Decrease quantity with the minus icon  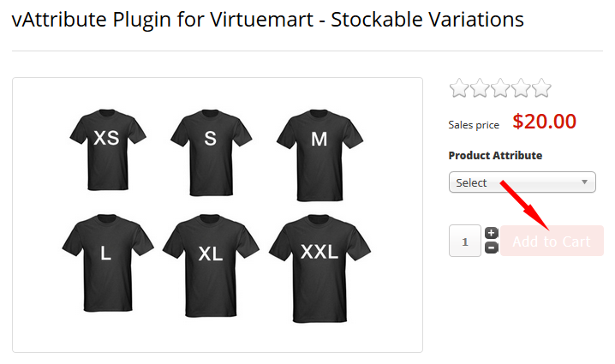(x=492, y=248)
